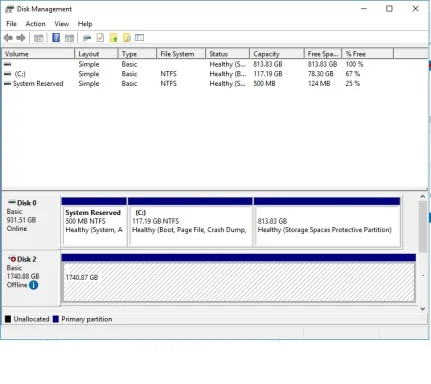Screen dimensions: 431x384
Task: Click drive icon of (C:) volume row
Action: [x=7, y=74]
